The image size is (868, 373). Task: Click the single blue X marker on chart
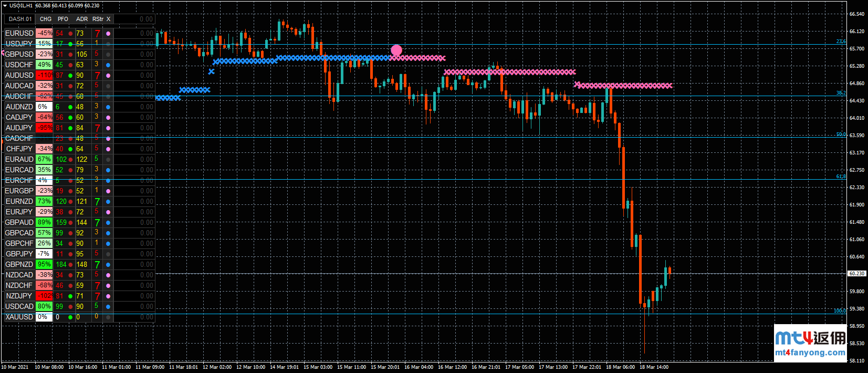tap(211, 71)
